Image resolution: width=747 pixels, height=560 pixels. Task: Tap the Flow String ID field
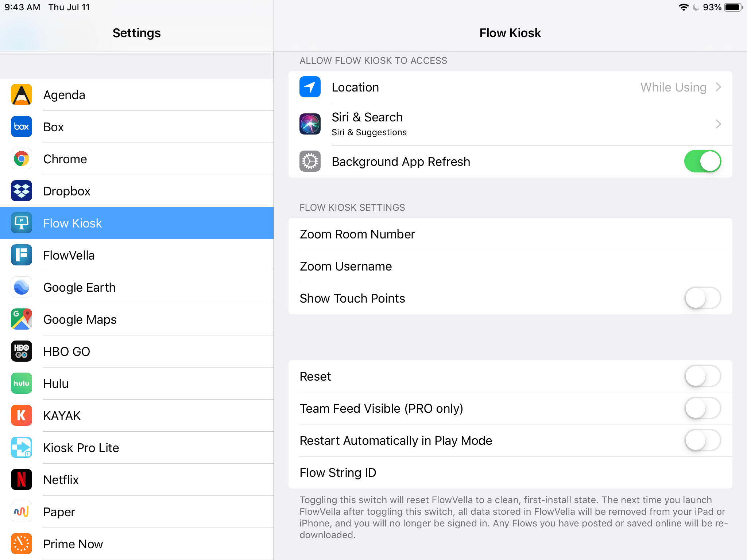click(510, 472)
